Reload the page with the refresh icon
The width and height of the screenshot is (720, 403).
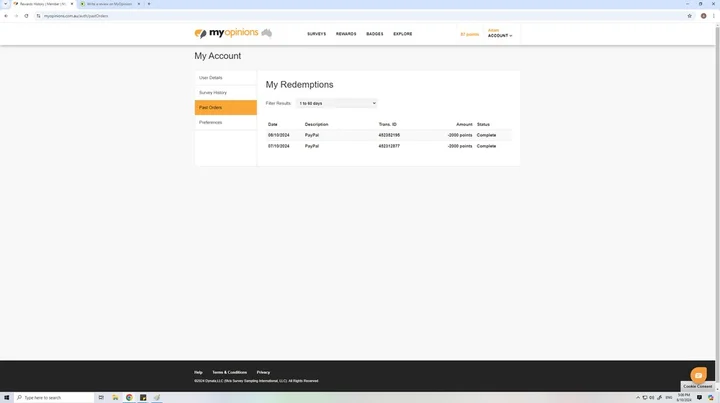point(27,16)
